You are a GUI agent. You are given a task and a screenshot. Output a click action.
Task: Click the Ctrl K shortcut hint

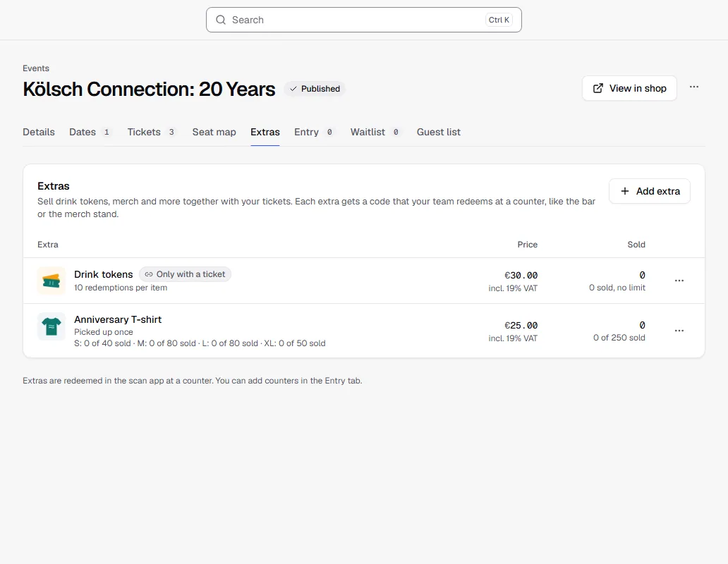tap(499, 20)
